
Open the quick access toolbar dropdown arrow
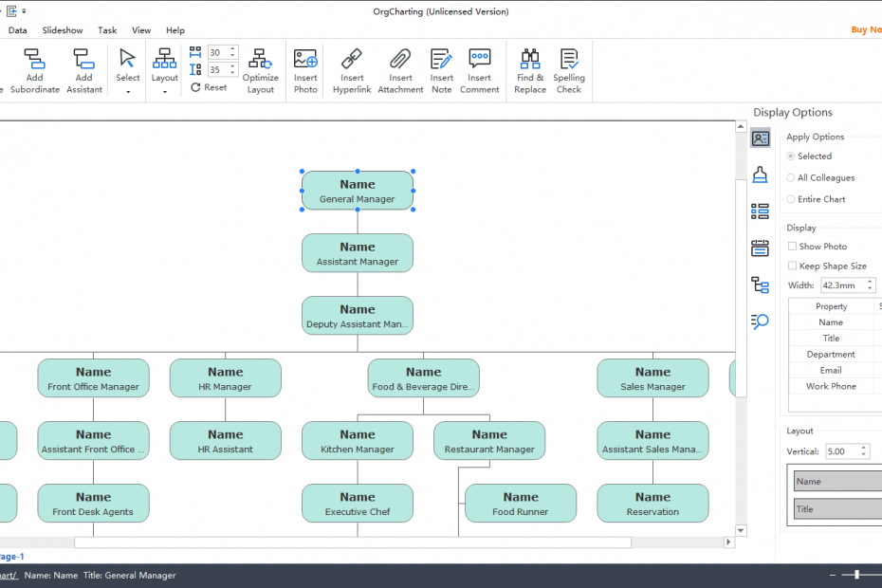point(24,10)
